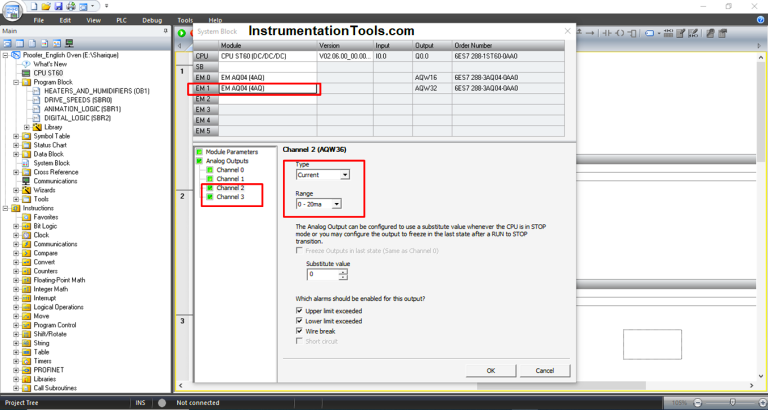Image resolution: width=768 pixels, height=410 pixels.
Task: Open the Type dropdown showing Current
Action: coord(323,175)
